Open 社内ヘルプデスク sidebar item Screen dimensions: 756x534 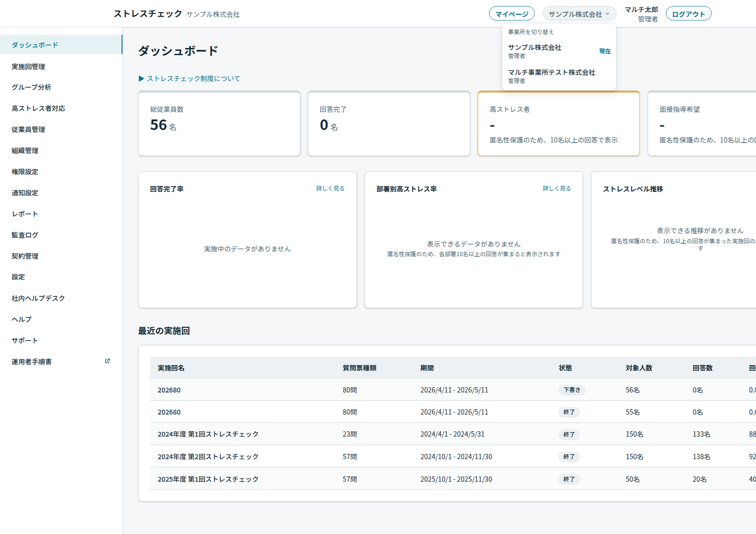click(61, 298)
